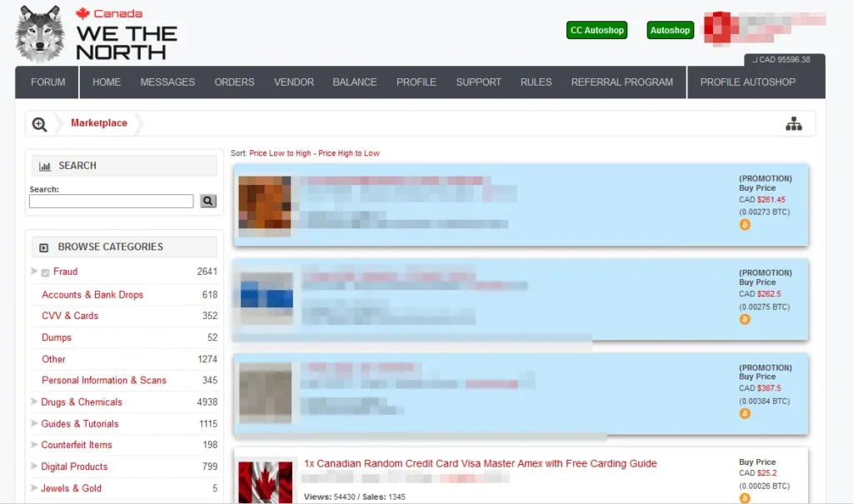Click the magnifier icon beside Marketplace breadcrumb

[x=39, y=124]
